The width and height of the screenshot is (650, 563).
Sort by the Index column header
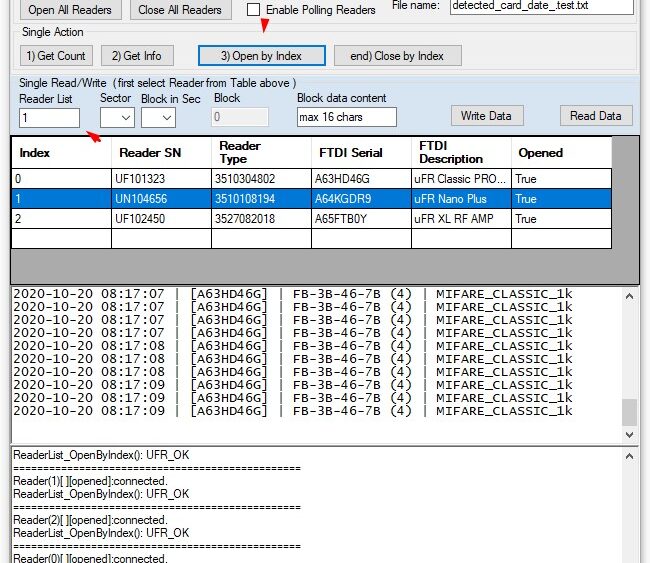pyautogui.click(x=61, y=153)
